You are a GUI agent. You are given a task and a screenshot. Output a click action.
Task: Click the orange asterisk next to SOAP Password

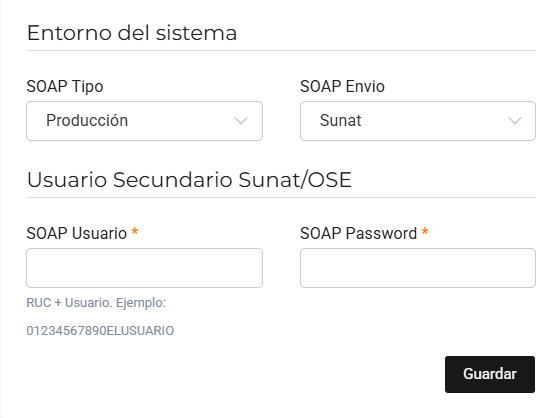click(425, 232)
